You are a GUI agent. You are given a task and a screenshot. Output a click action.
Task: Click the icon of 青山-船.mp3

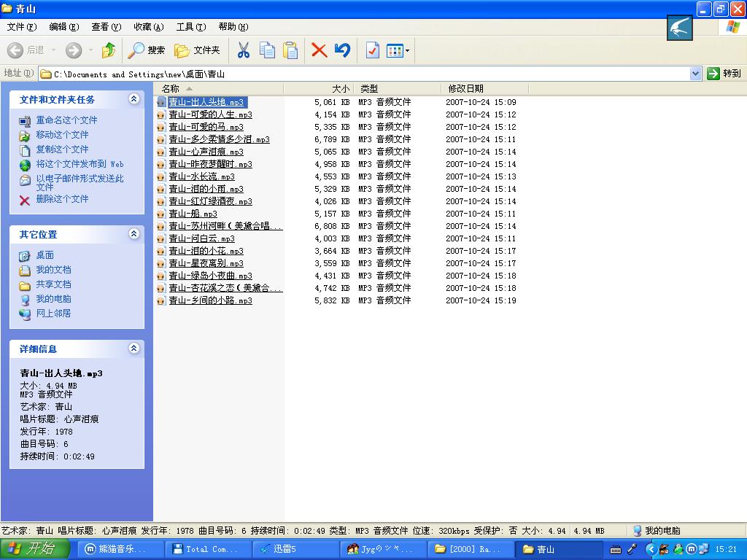coord(161,214)
